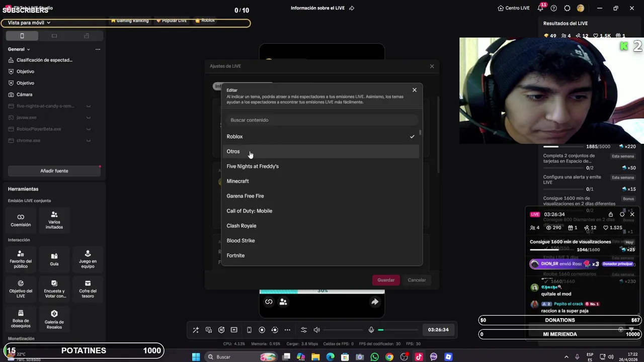
Task: Choose Five Nights at Freddy's topic
Action: [x=321, y=166]
